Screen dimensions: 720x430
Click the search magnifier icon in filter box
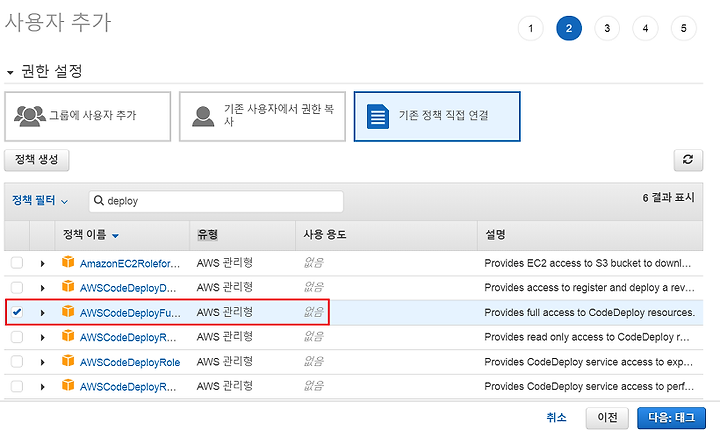[x=98, y=200]
